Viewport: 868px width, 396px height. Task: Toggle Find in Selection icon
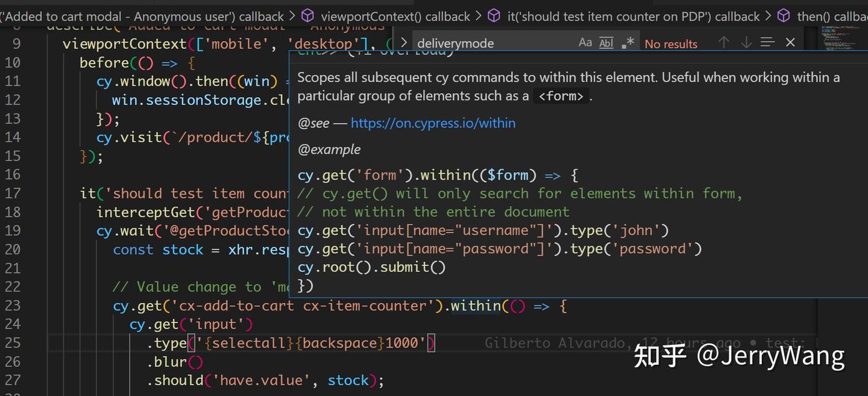pos(767,42)
